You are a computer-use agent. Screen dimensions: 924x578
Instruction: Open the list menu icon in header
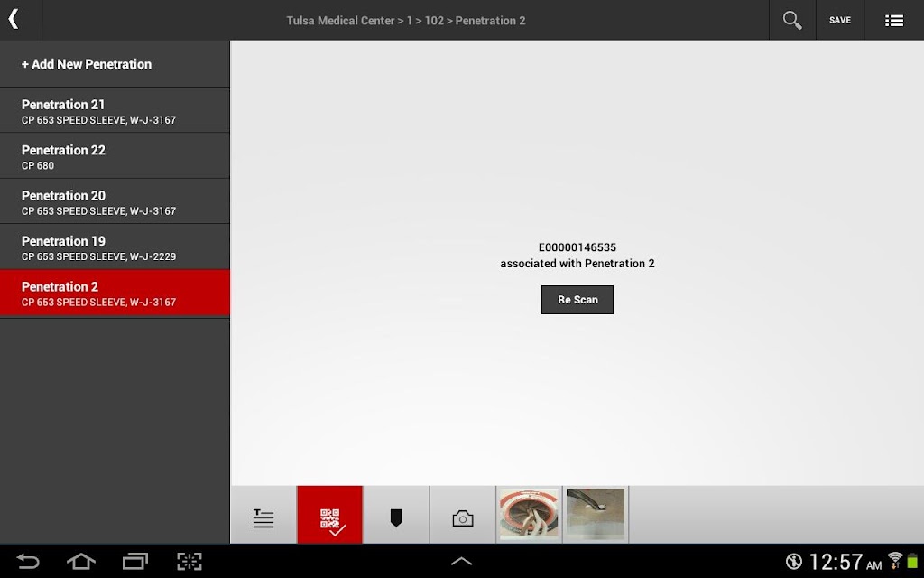click(x=894, y=21)
